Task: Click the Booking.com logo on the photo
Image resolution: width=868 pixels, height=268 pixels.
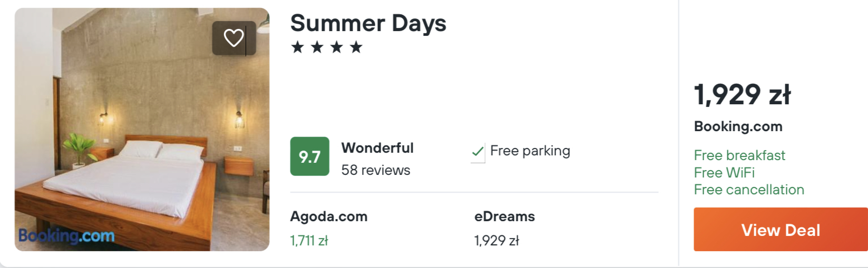Action: 66,235
